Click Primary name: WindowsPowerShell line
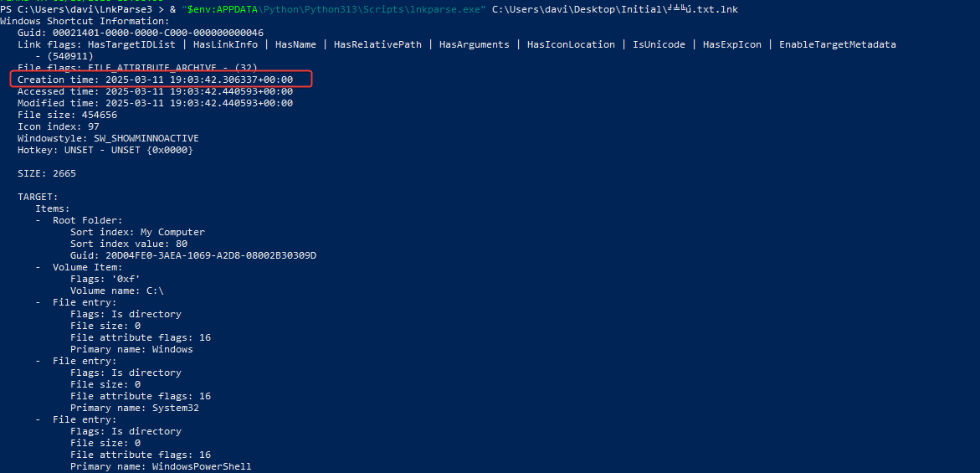The width and height of the screenshot is (980, 473). point(161,467)
